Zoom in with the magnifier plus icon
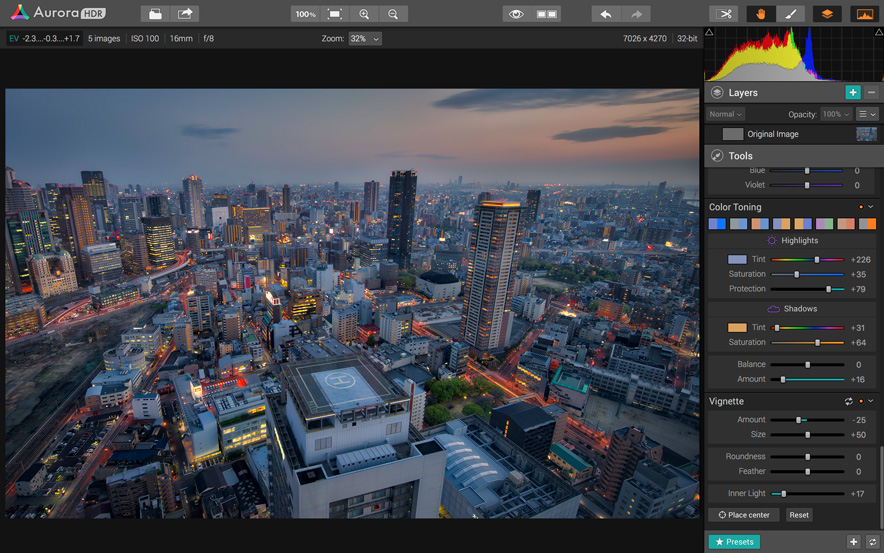The height and width of the screenshot is (553, 884). [364, 14]
